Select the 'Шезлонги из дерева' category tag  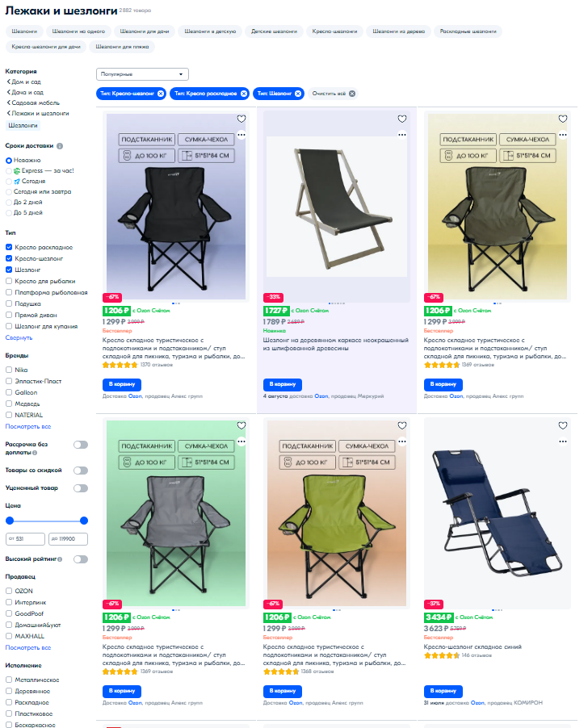398,31
